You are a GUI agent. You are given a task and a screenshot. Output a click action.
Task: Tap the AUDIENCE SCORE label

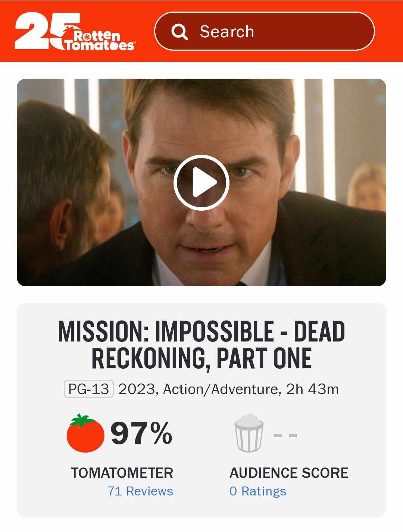[289, 473]
